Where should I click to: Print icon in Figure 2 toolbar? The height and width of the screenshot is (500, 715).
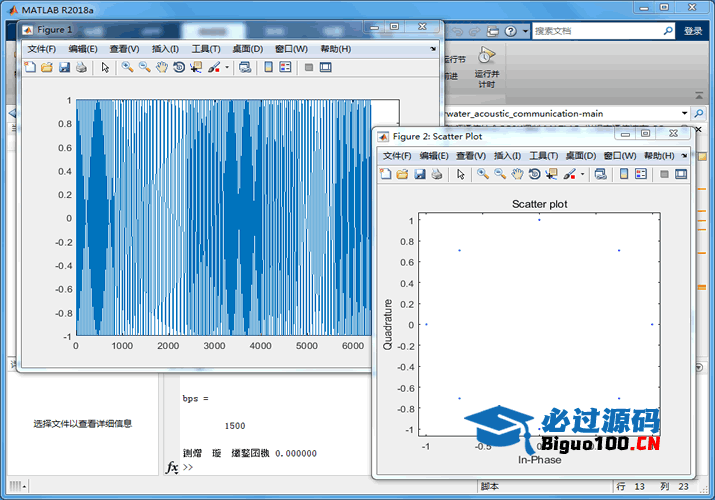(437, 174)
